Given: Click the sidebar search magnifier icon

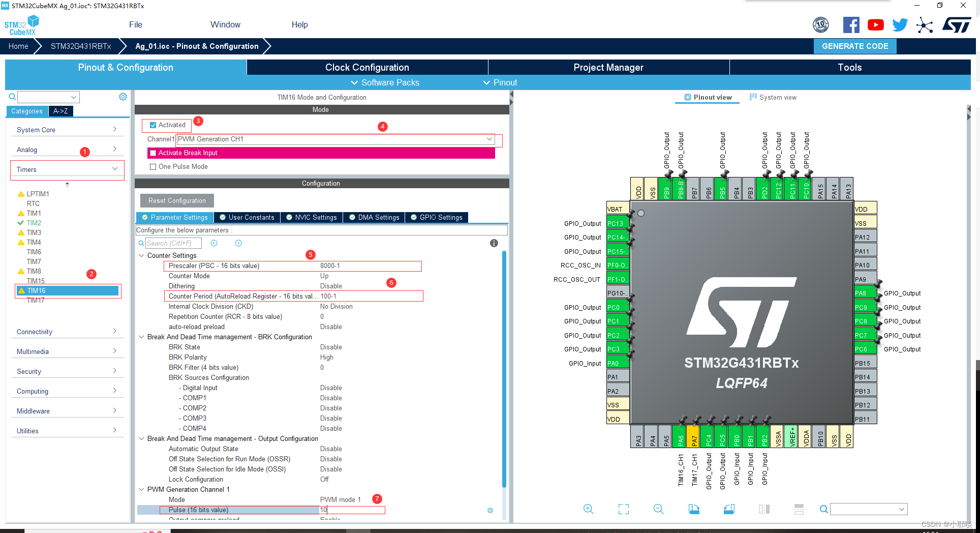Looking at the screenshot, I should [12, 97].
